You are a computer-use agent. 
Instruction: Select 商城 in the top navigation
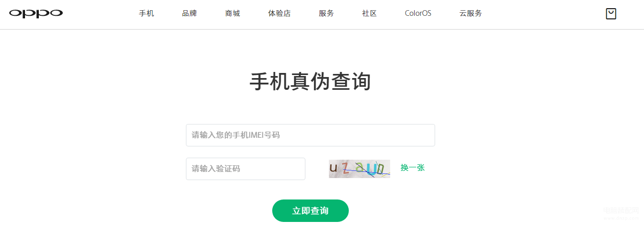pyautogui.click(x=232, y=14)
